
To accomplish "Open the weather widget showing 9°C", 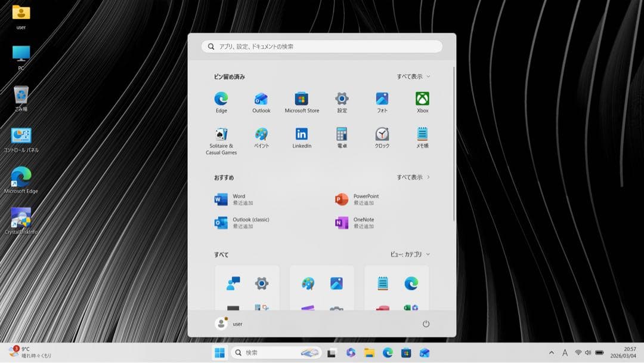I will tap(30, 352).
